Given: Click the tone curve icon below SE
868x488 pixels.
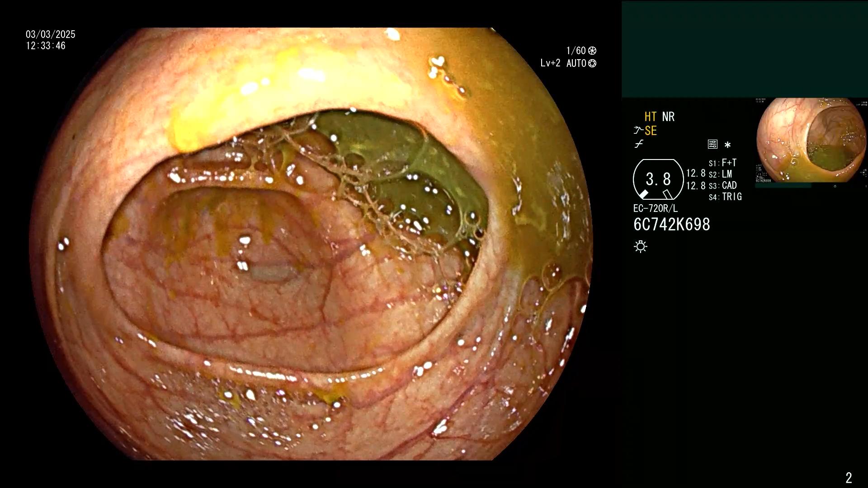Looking at the screenshot, I should point(639,144).
